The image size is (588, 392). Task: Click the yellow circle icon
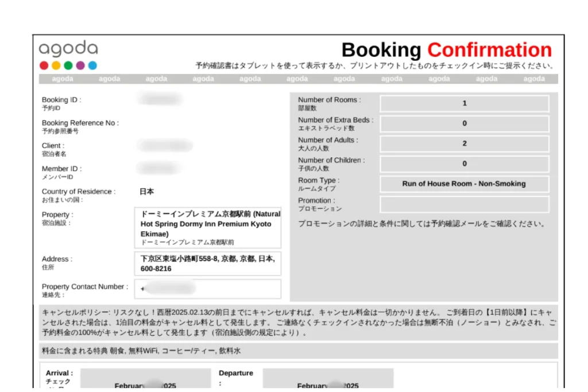56,65
